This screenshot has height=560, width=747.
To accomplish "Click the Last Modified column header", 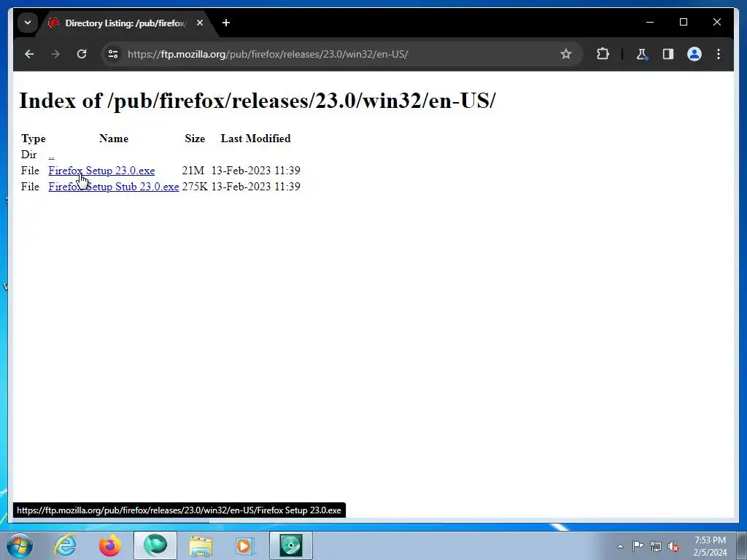I will tap(255, 139).
